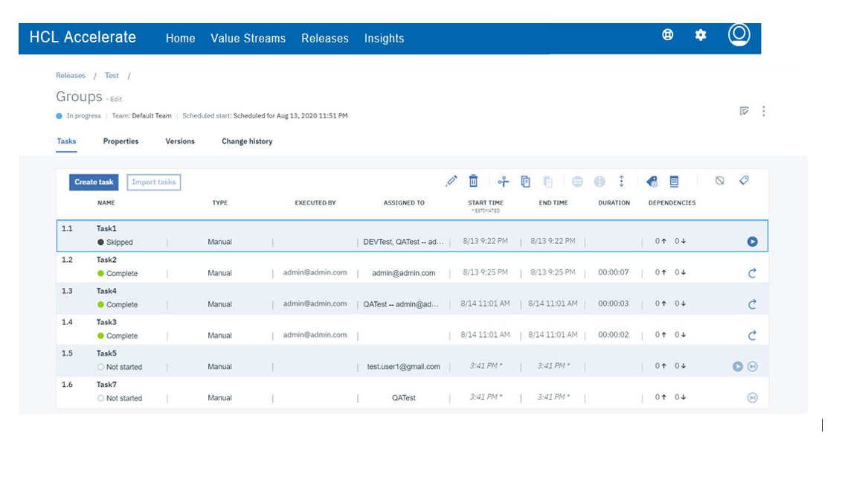Select the split tasks scissors icon
Viewport: 868px width, 497px height.
(503, 181)
